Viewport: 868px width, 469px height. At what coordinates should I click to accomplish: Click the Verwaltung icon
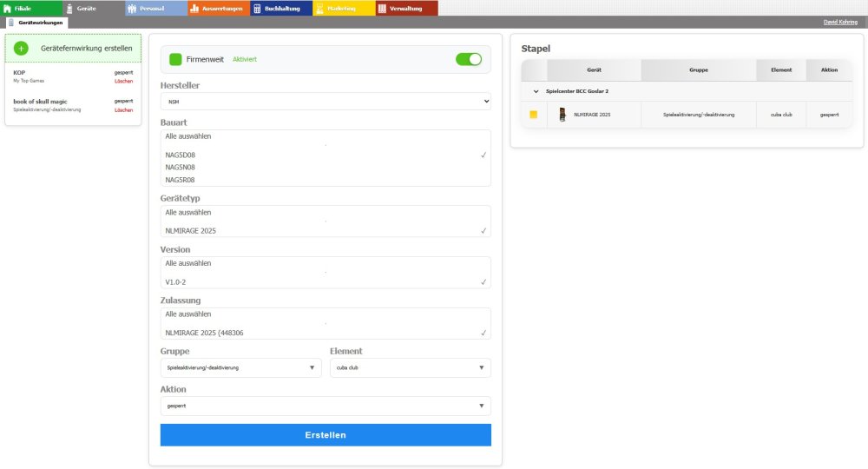pos(382,9)
